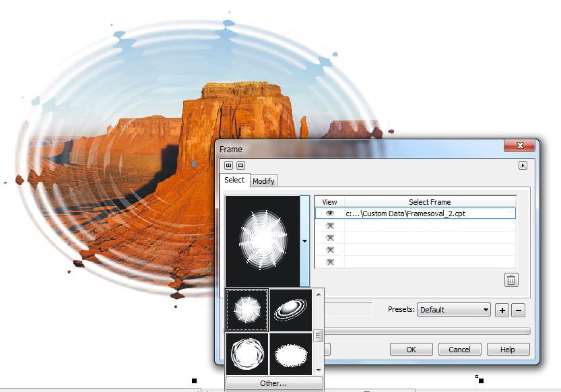561x392 pixels.
Task: Switch to the Modify tab
Action: pos(263,181)
